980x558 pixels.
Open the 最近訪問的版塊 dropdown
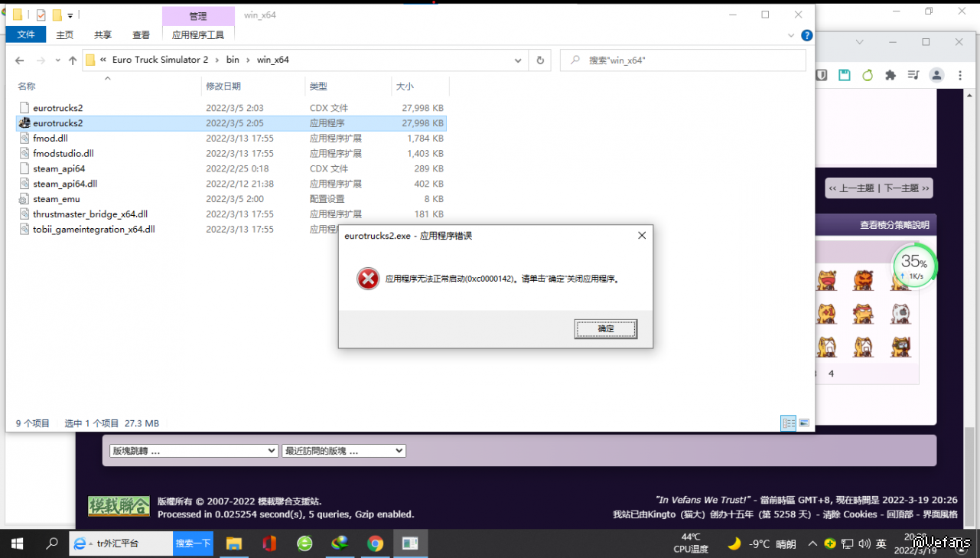point(343,451)
